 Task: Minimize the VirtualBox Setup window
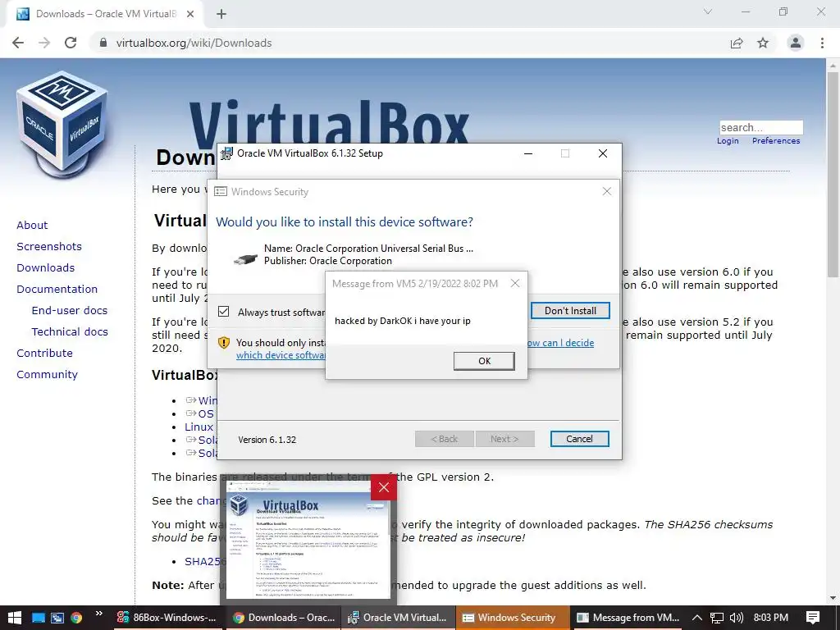[x=528, y=153]
